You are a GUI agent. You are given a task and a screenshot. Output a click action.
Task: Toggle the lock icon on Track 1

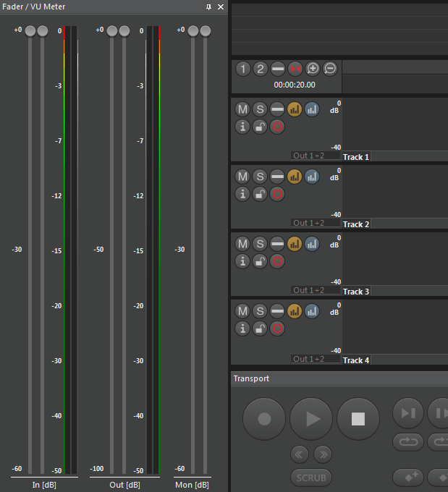tap(260, 127)
